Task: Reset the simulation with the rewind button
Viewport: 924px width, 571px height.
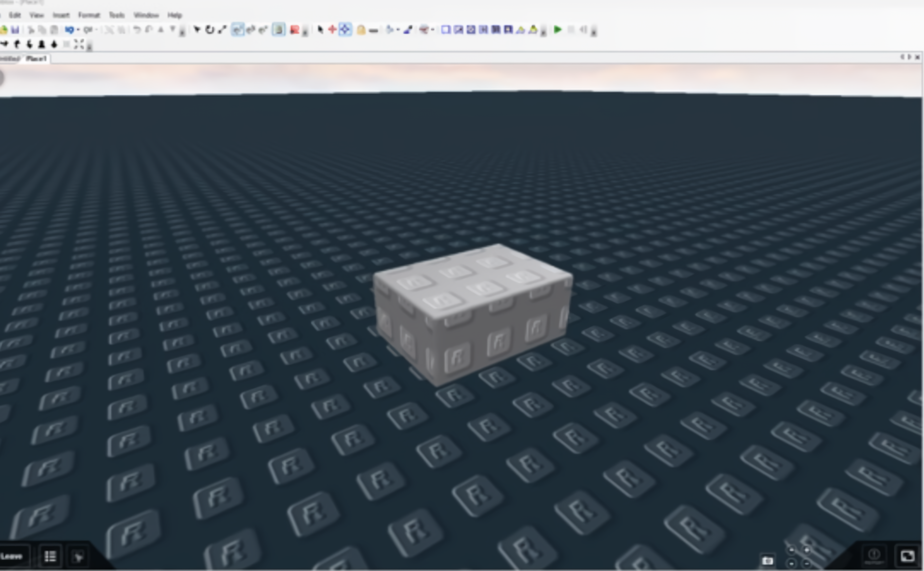Action: [x=583, y=29]
